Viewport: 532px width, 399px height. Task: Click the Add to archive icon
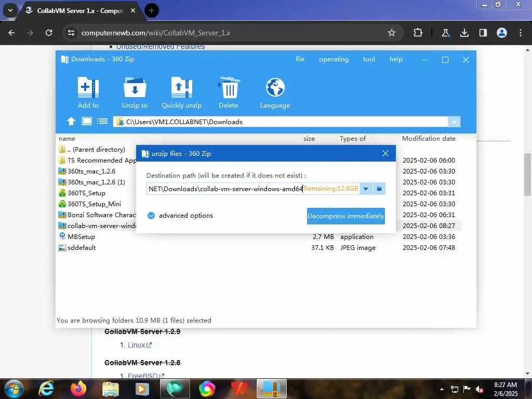88,87
